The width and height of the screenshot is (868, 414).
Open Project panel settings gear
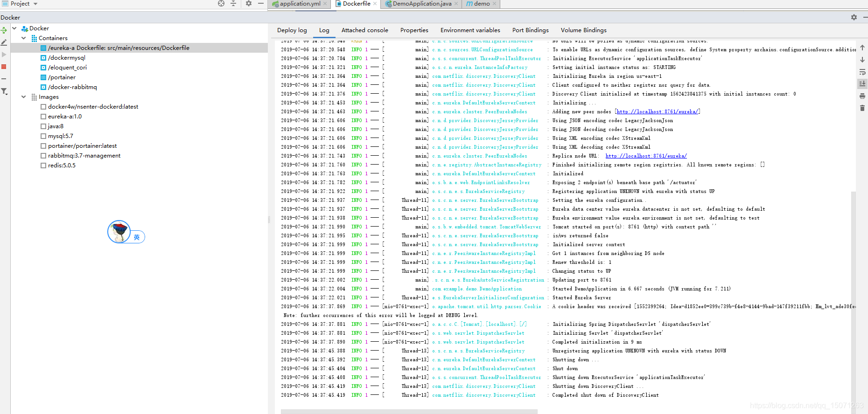[x=249, y=3]
